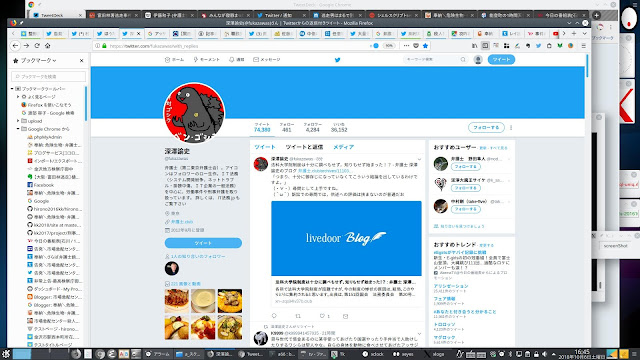The height and width of the screenshot is (360, 640).
Task: Retweet the livedoor Blog tweet
Action: pyautogui.click(x=298, y=316)
